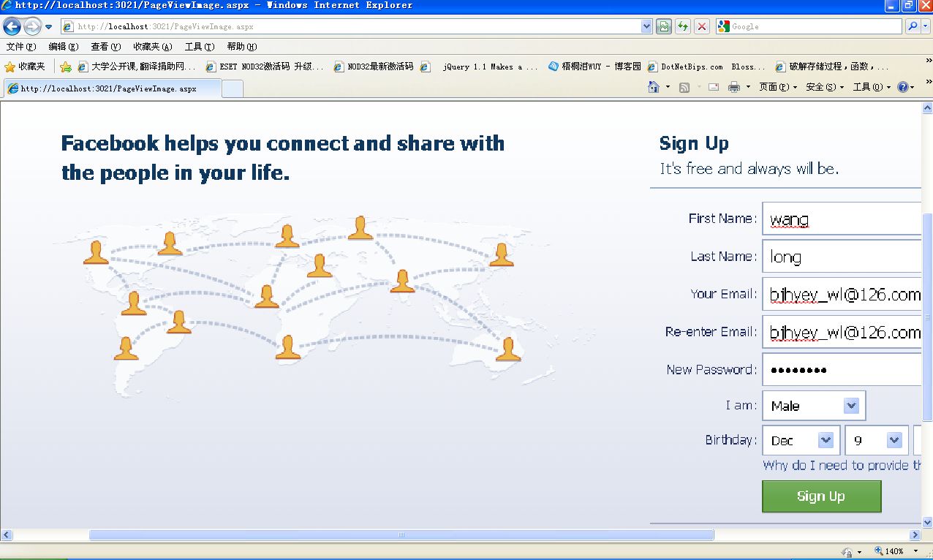Open the 工具(O) command bar menu

[872, 87]
